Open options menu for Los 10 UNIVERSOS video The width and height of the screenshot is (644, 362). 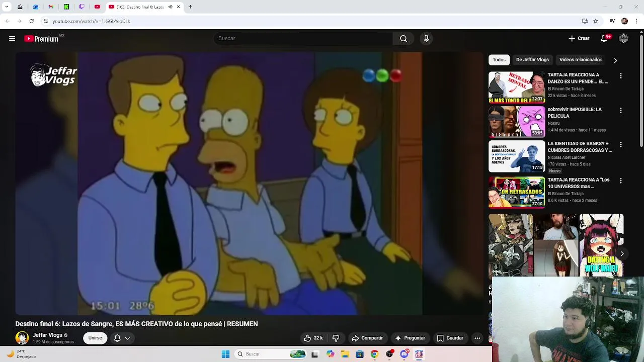pyautogui.click(x=621, y=180)
